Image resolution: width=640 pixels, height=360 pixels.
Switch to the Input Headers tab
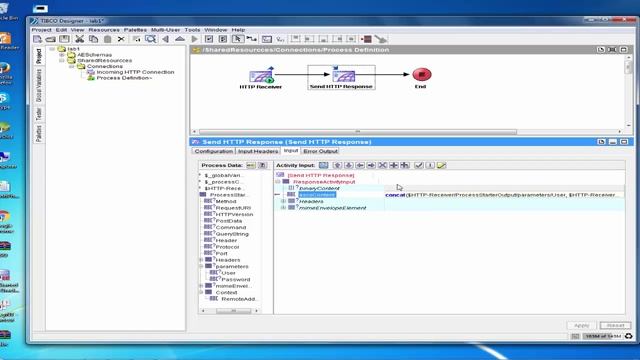point(258,151)
